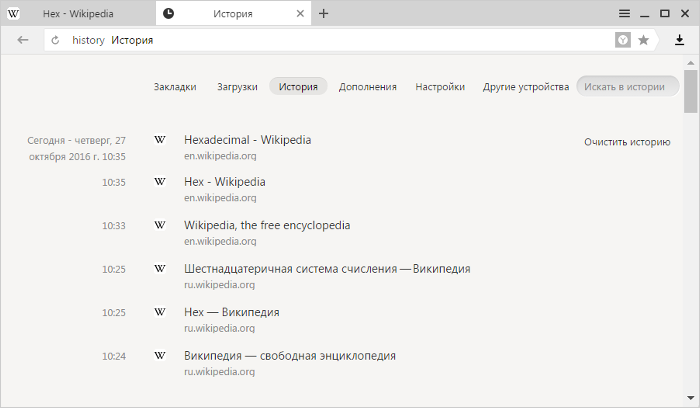The width and height of the screenshot is (700, 408).
Task: Click favicon beside Википедия — свободная энциклопедия
Action: tap(160, 355)
